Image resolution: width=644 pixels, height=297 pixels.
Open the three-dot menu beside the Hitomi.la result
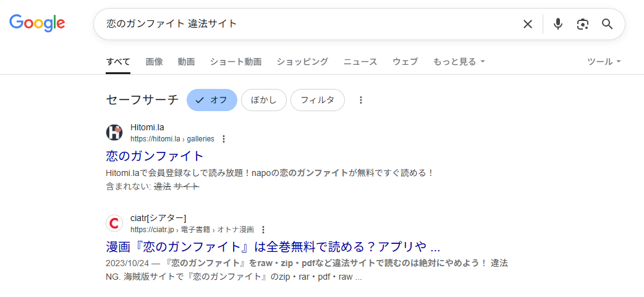tap(224, 139)
